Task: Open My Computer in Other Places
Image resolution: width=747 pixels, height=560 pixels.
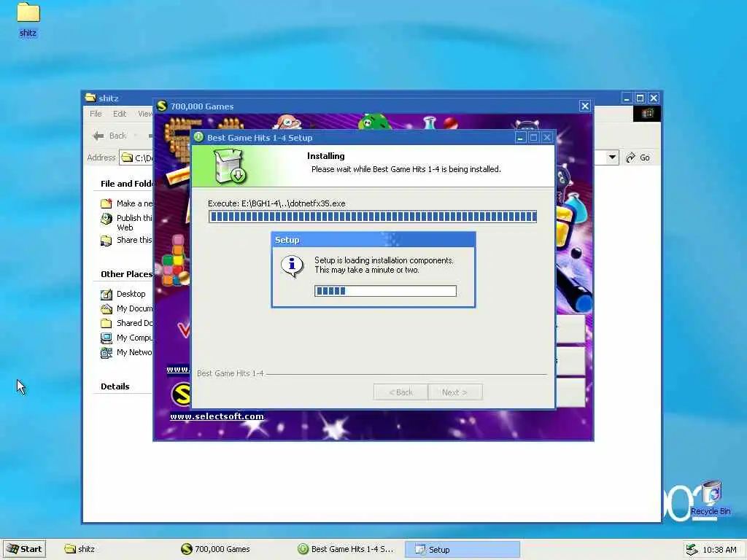Action: (x=134, y=338)
